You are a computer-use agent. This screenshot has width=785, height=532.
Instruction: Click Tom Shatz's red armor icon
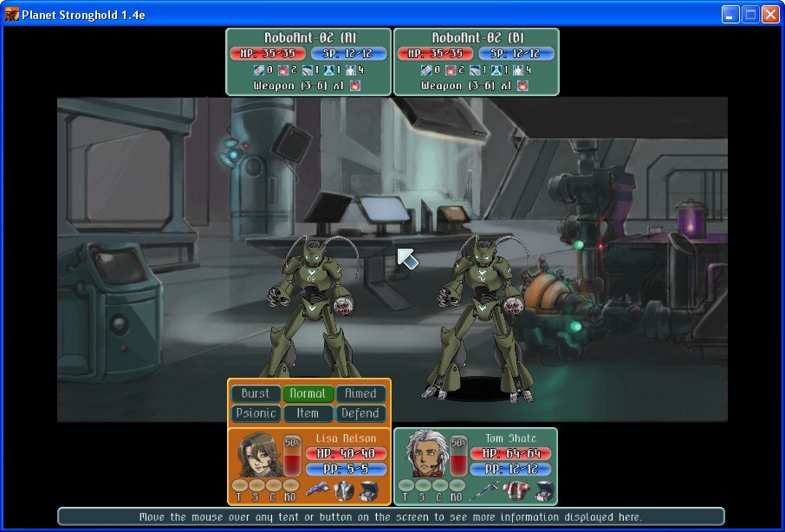click(x=516, y=491)
